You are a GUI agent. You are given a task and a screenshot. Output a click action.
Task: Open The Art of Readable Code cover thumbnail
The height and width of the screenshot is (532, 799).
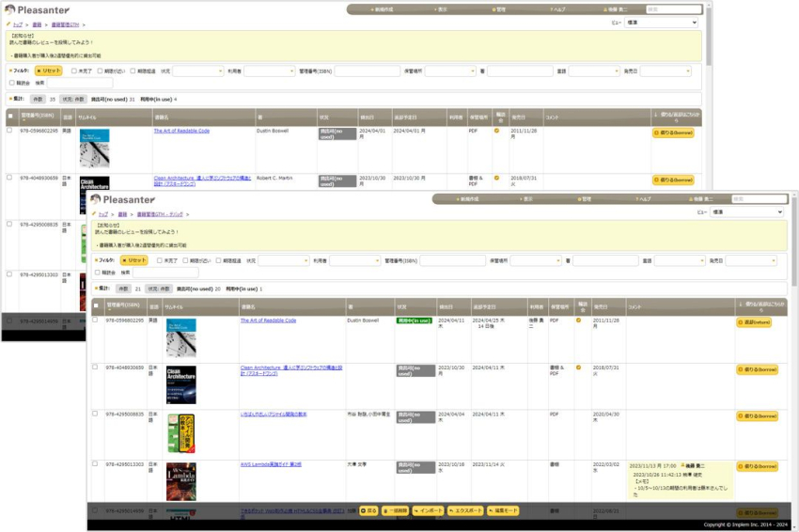tap(180, 337)
